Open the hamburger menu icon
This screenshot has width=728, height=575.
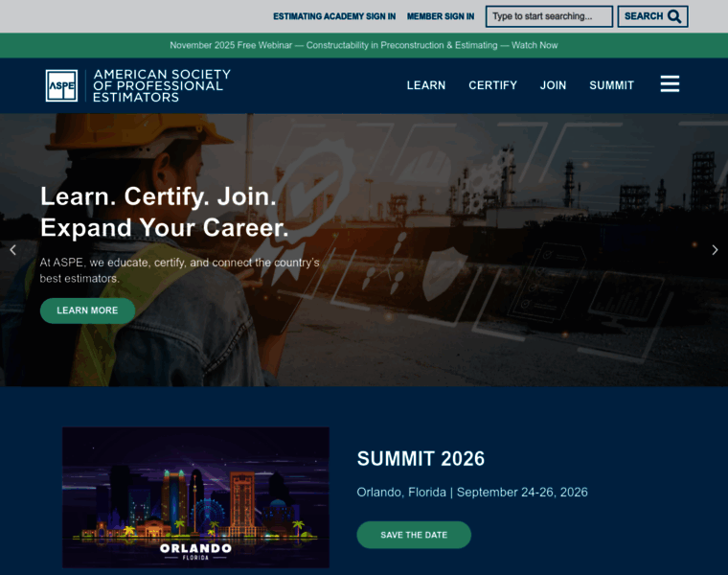point(670,84)
